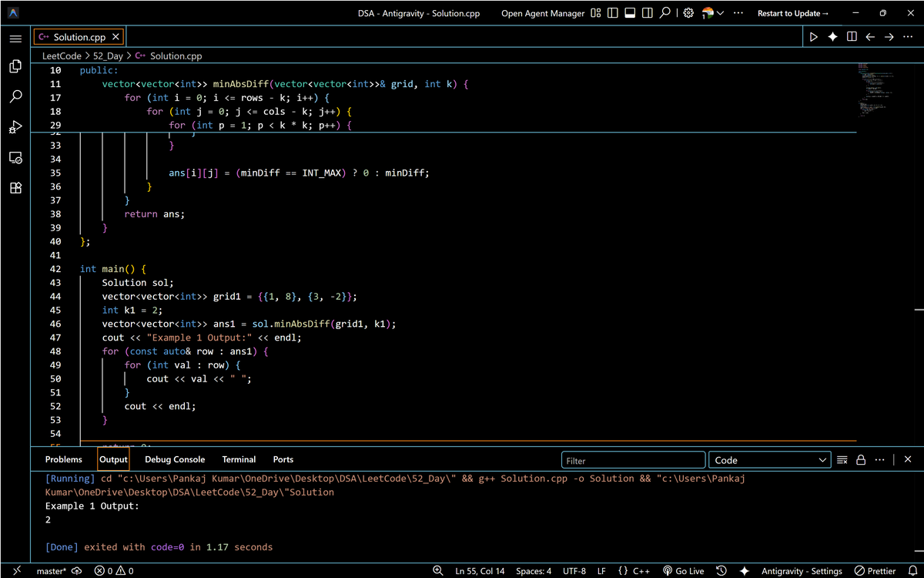924x578 pixels.
Task: Open the Code output channel dropdown
Action: click(x=769, y=460)
